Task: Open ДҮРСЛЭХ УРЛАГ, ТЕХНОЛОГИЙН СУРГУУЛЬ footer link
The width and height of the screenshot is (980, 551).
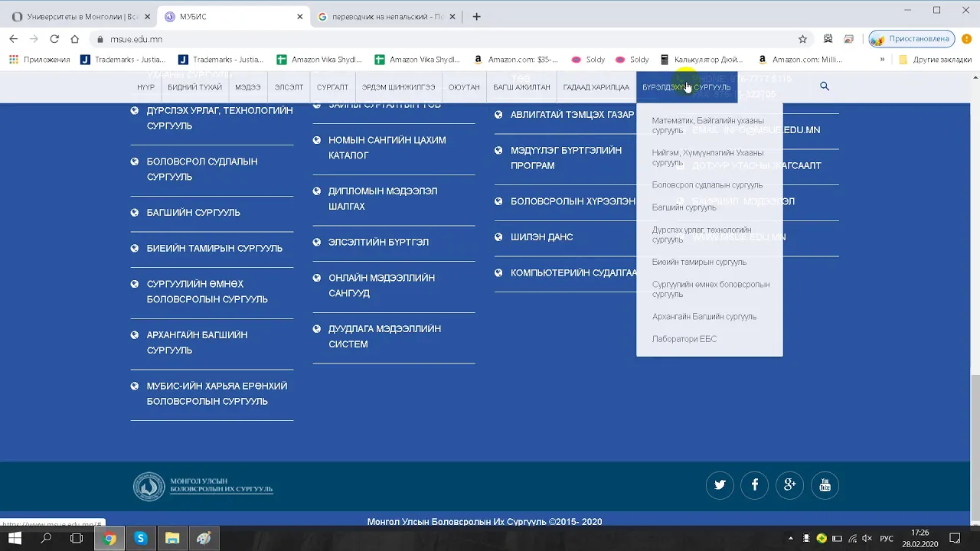Action: click(219, 118)
